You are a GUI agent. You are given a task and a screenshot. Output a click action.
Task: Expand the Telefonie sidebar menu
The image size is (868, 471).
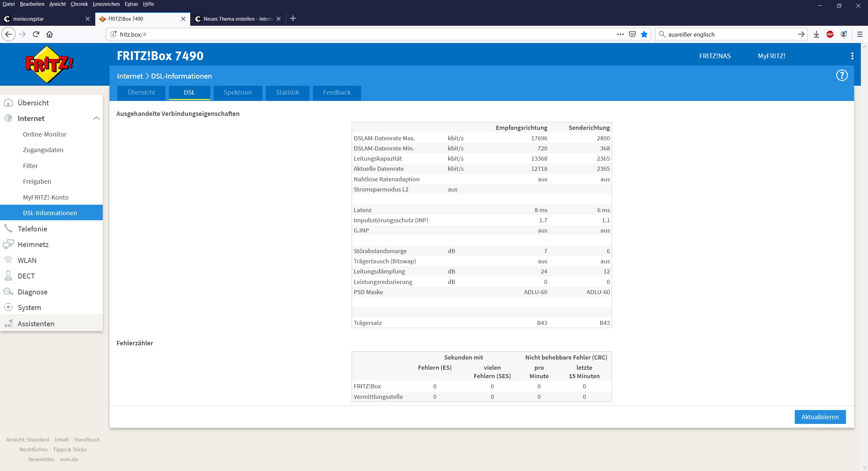(32, 229)
